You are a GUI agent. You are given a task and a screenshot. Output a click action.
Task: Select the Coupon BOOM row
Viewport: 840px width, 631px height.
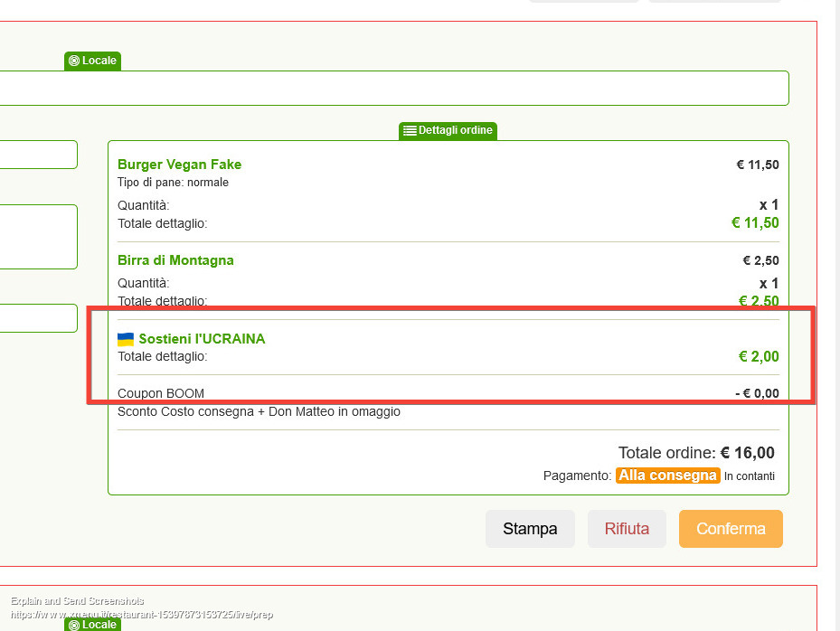(161, 394)
